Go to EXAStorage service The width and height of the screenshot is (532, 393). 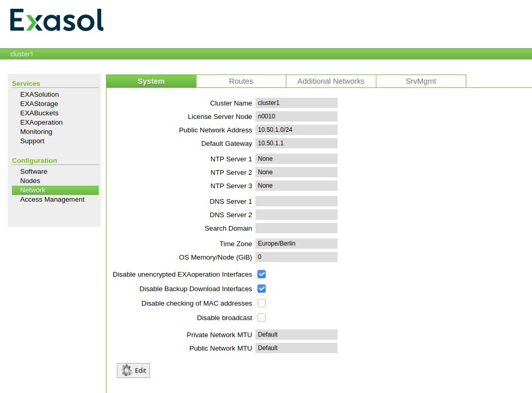click(39, 103)
